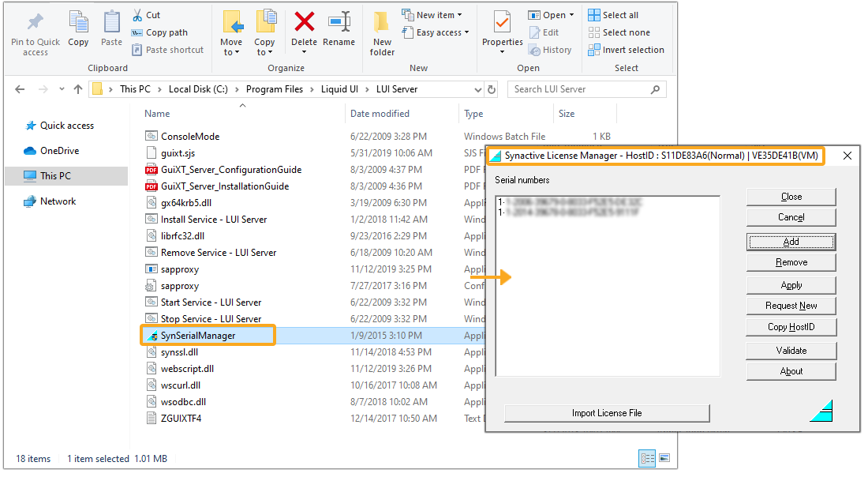Click the Pin to Quick access icon
Screen dimensions: 868x481
(x=36, y=22)
